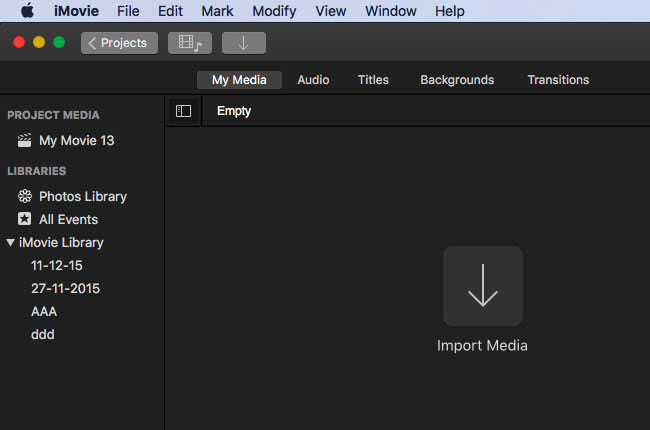This screenshot has height=430, width=650.
Task: Click the My Movie 13 clapperboard icon
Action: pos(25,141)
